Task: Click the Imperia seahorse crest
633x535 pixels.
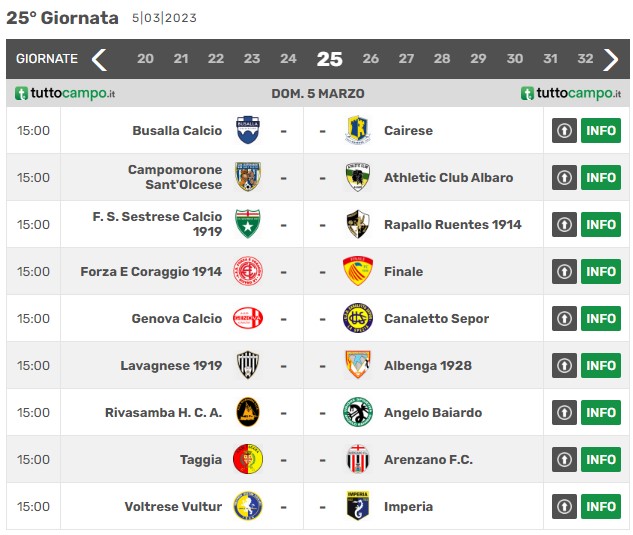Action: click(x=358, y=506)
